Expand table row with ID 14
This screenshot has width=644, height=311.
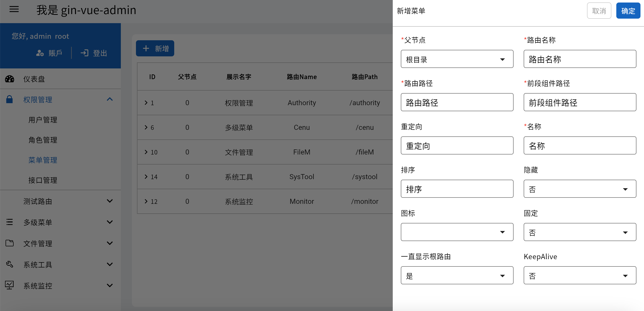(x=146, y=177)
